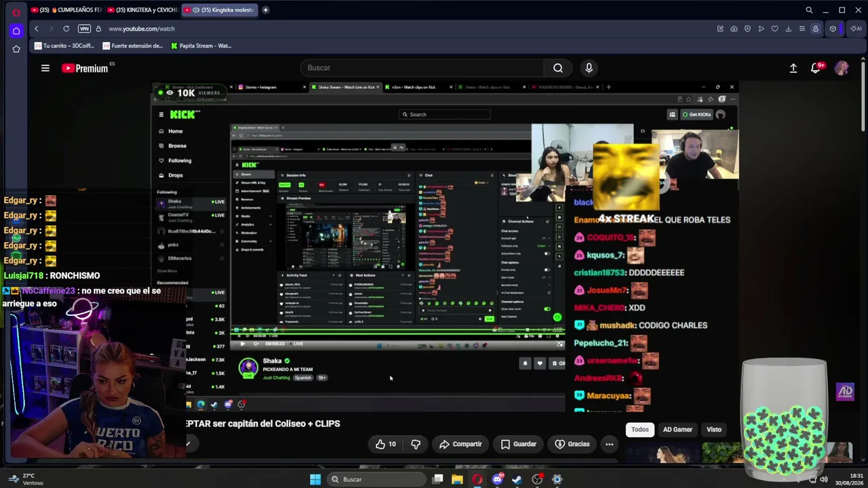
Task: Select the AD Gamer filter chip
Action: (x=677, y=429)
